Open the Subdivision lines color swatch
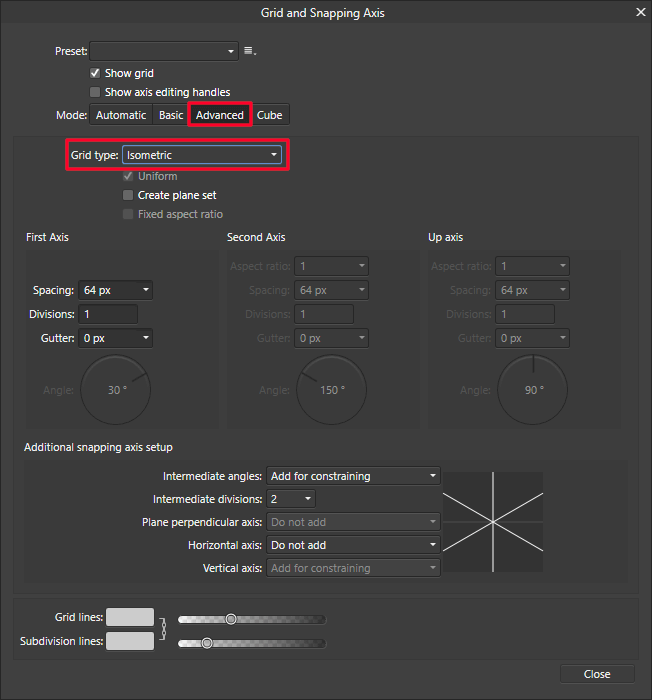 (130, 641)
